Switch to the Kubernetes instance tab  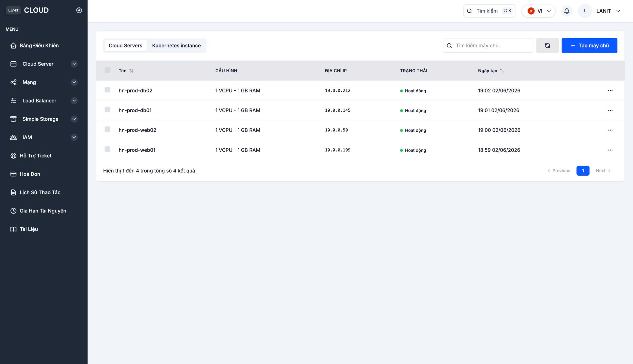click(176, 45)
